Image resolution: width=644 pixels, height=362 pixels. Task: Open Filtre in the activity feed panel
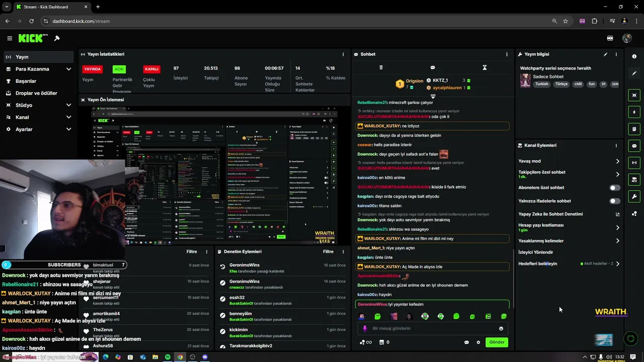192,251
